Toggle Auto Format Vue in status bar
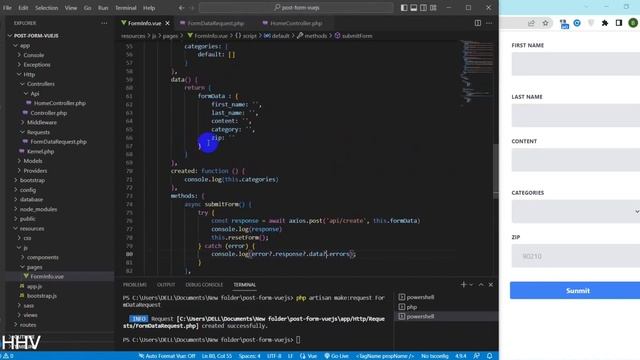The height and width of the screenshot is (360, 640). pos(167,356)
